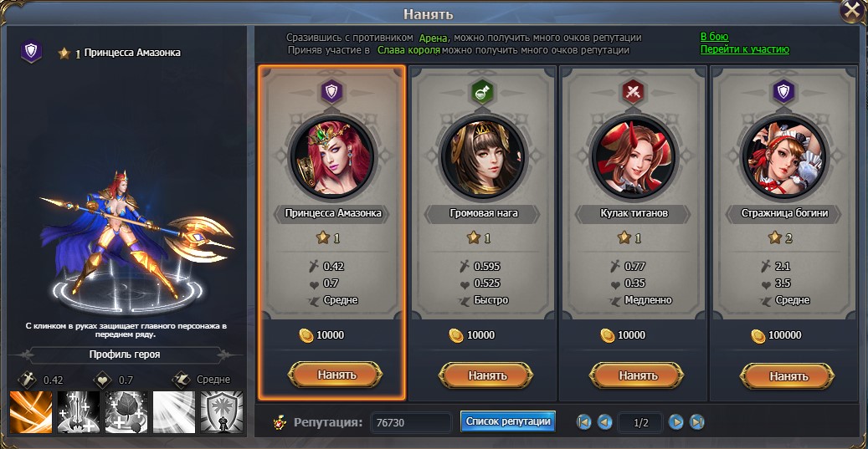The image size is (868, 449).
Task: Select the sword pillar skill icon
Action: pos(79,412)
